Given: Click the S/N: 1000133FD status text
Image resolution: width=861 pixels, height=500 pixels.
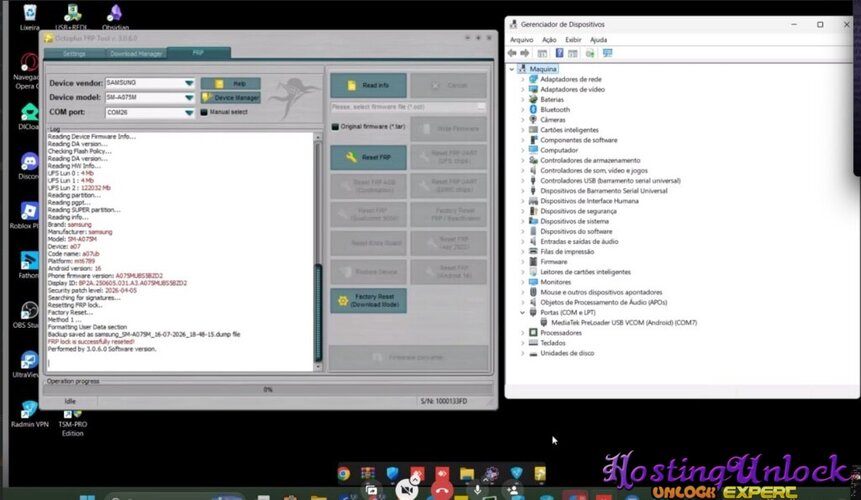Looking at the screenshot, I should coord(444,401).
